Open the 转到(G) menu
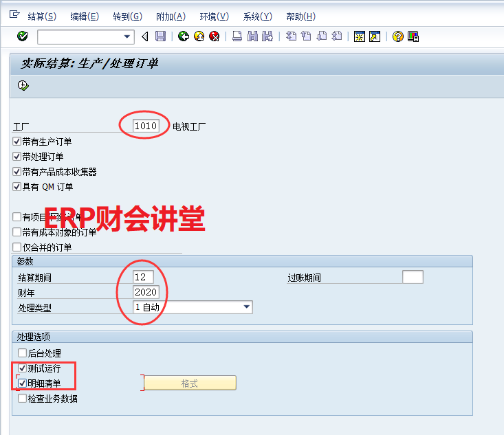 tap(128, 16)
